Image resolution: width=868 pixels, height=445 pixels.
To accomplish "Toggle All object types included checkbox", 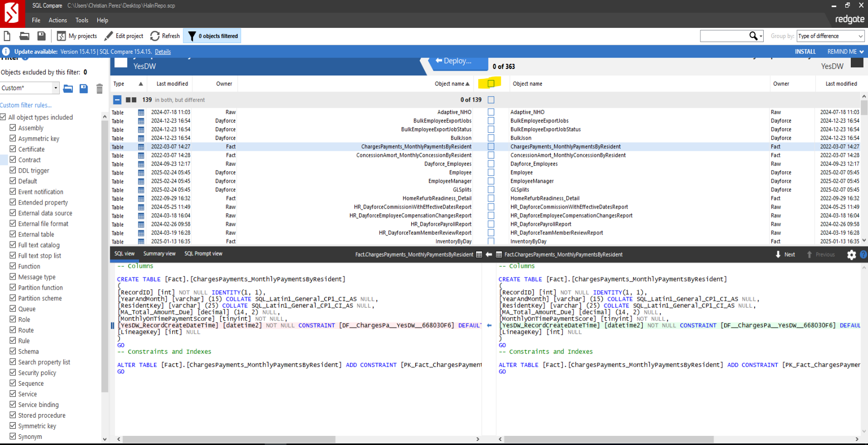I will [4, 117].
